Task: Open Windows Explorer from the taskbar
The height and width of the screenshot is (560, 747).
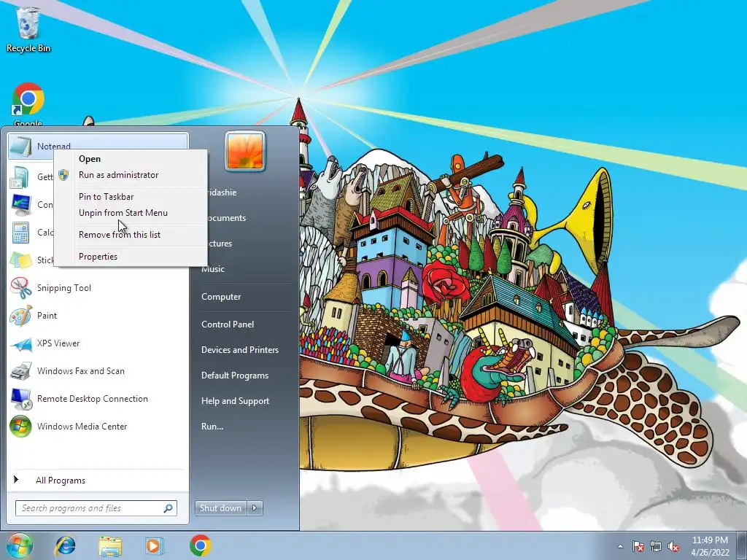Action: click(x=110, y=546)
